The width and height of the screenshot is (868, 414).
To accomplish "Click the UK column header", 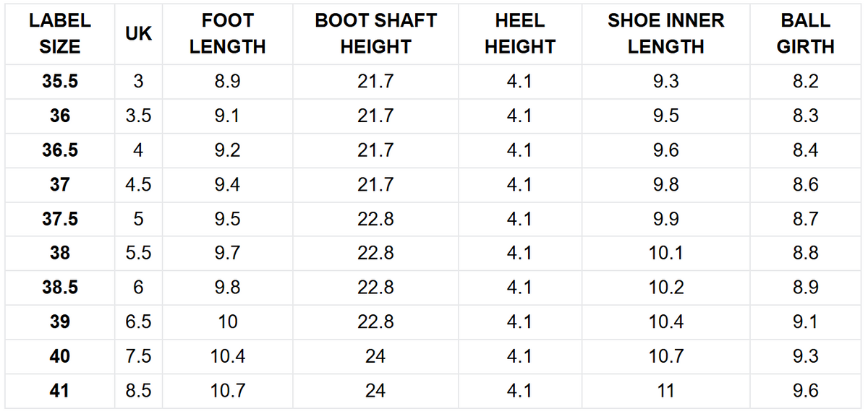I will 138,34.
